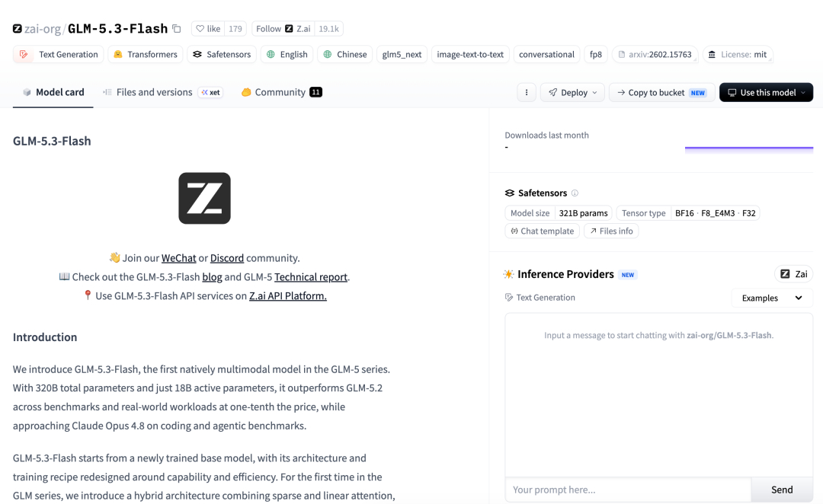Click the Text Generation tag icon
Viewport: 823px width, 504px height.
click(24, 54)
